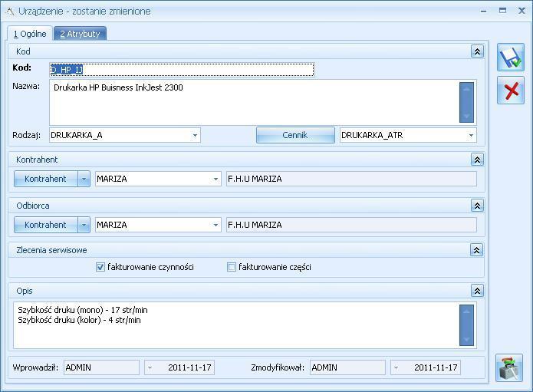Click F.H.U MARIZA field in Odbiorca section

[351, 225]
